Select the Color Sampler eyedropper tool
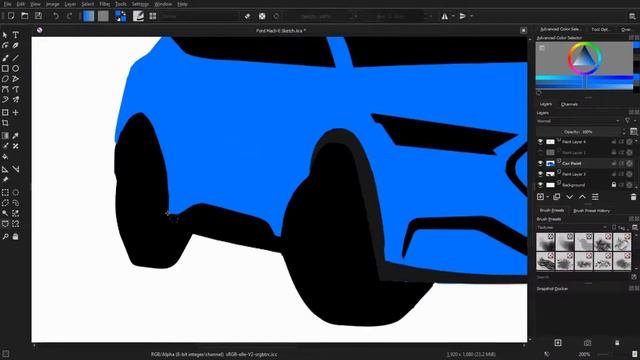Screen dimensions: 640x360 click(16, 136)
